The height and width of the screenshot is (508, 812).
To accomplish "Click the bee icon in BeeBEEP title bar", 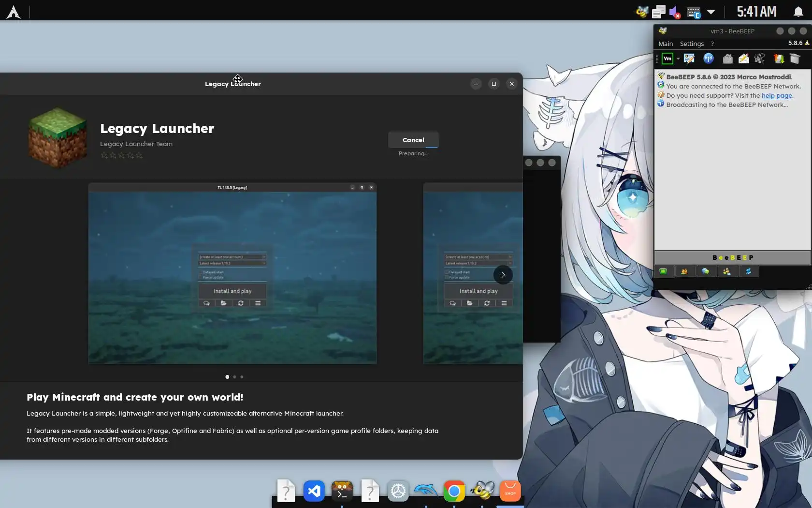I will point(663,31).
